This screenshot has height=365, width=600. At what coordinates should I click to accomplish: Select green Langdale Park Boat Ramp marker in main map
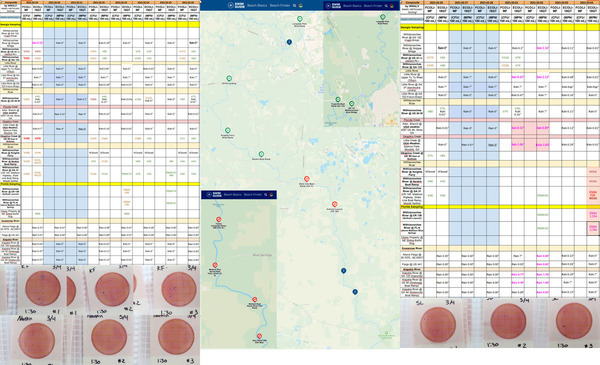point(300,19)
